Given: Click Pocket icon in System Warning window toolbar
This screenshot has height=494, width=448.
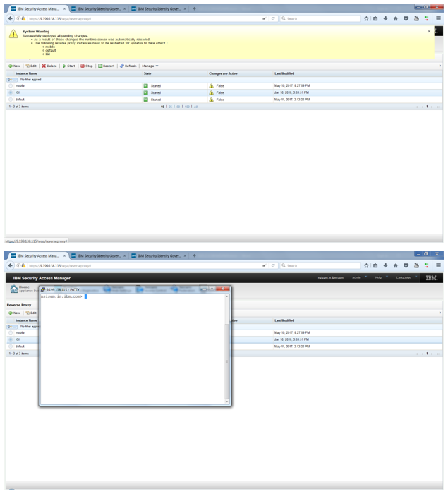Looking at the screenshot, I should (406, 18).
